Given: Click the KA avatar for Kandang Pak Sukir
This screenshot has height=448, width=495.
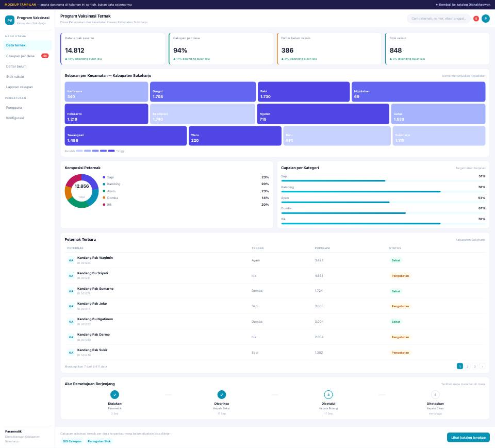Looking at the screenshot, I should [71, 353].
